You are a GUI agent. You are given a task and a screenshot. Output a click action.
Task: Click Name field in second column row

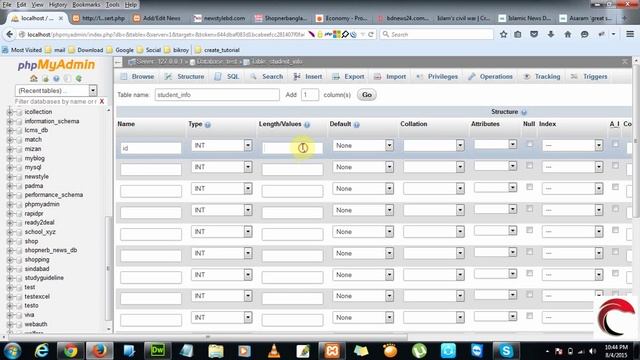[x=151, y=169]
